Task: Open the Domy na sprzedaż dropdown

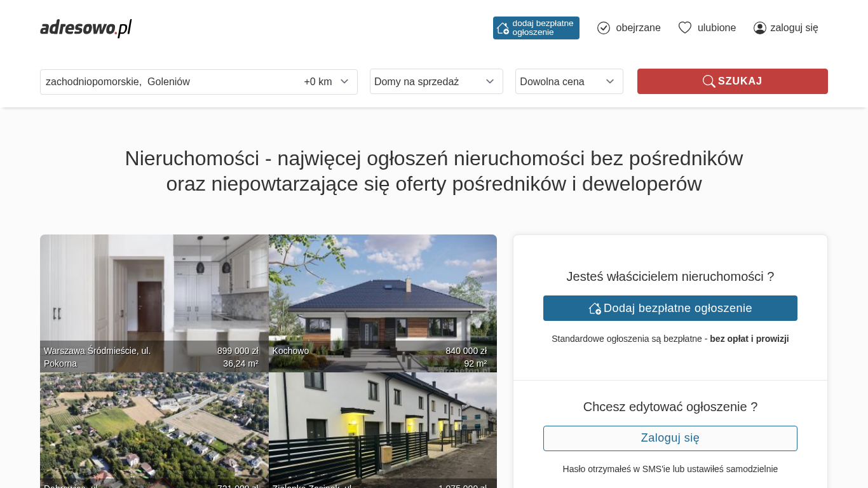Action: click(436, 81)
